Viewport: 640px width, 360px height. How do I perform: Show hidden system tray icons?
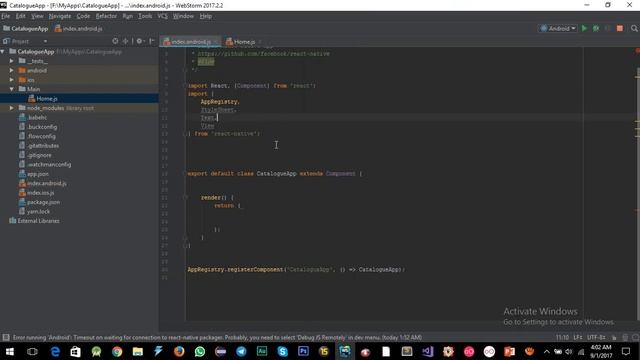pyautogui.click(x=546, y=351)
